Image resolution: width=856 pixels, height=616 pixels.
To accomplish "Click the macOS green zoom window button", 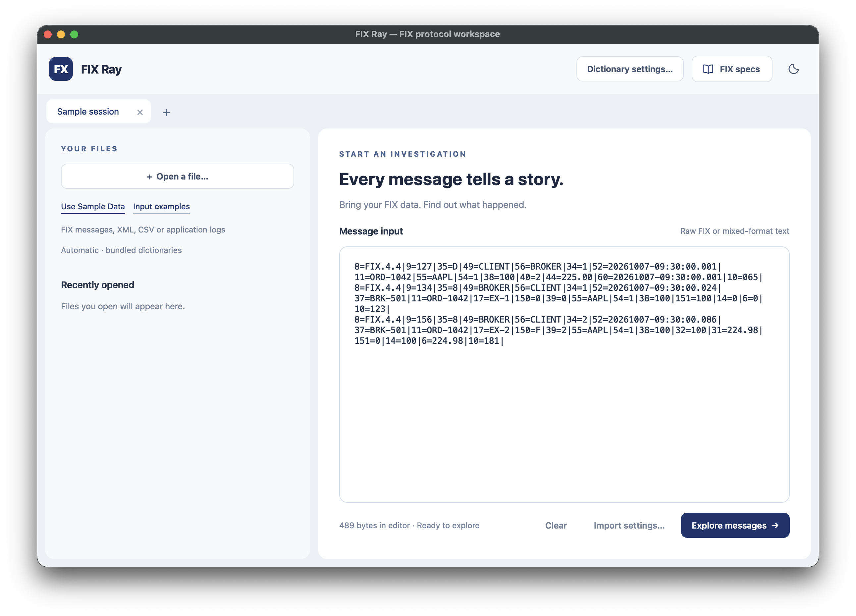I will [74, 34].
